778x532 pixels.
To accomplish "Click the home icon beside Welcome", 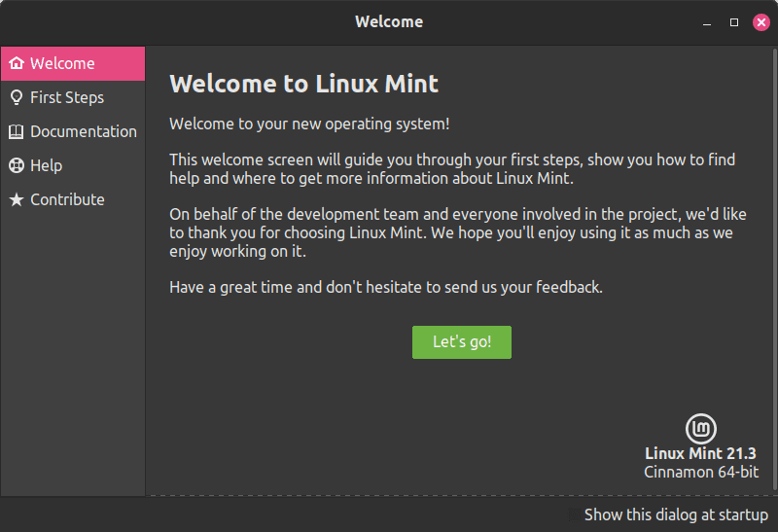I will pos(17,63).
